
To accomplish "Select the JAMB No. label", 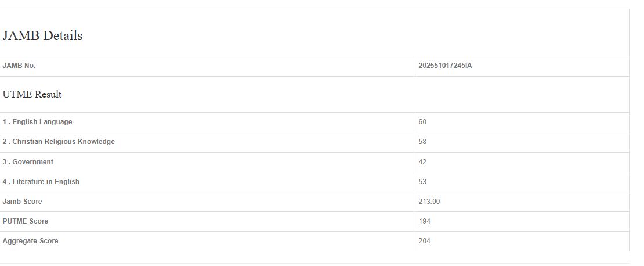I will click(19, 66).
